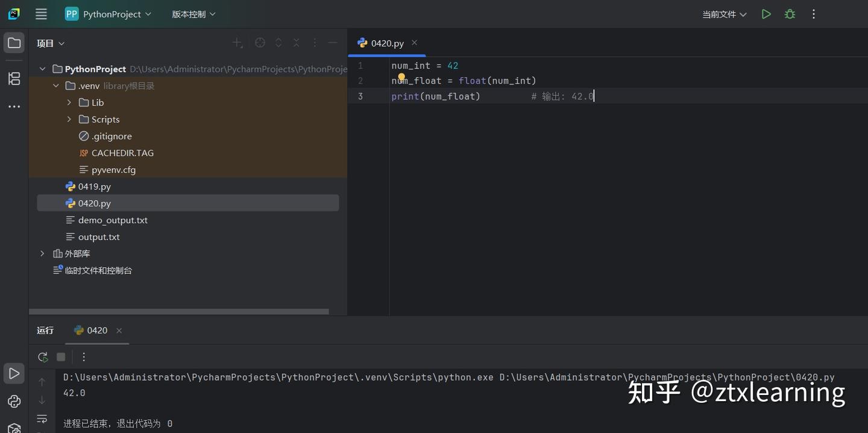Select the output.txt file
Screen dimensions: 868x433
[93, 237]
